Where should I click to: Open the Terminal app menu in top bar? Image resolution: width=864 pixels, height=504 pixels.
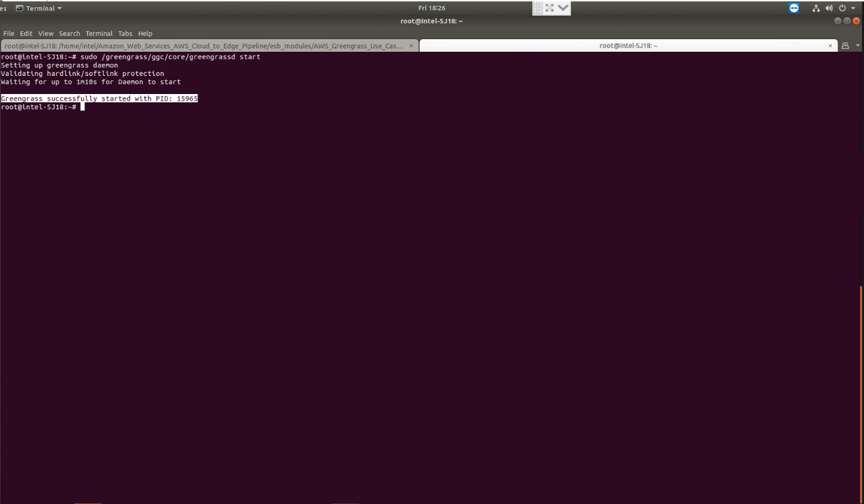39,8
